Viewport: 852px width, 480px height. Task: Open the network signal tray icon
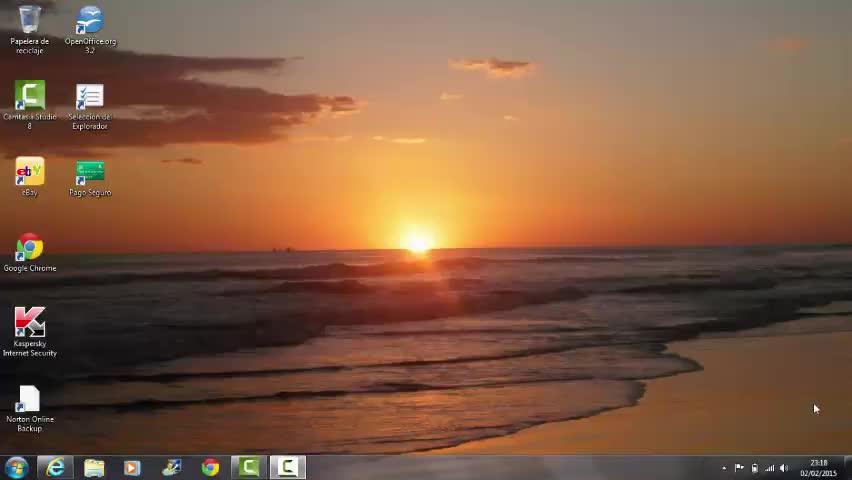769,468
